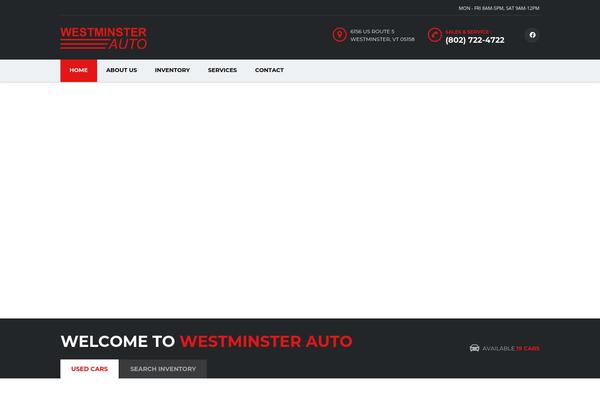Switch to the Search Inventory tab
This screenshot has height=400, width=600.
(163, 369)
